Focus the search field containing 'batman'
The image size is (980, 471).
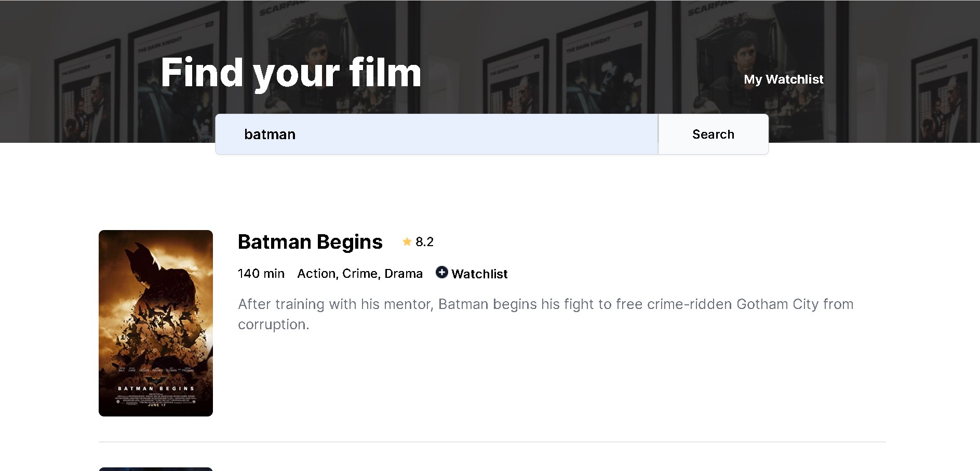[436, 133]
